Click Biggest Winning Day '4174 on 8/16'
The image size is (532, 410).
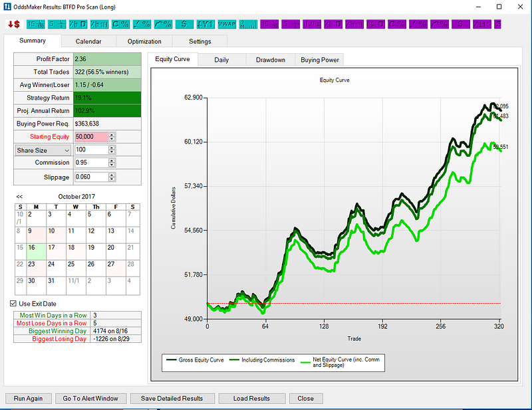click(116, 331)
